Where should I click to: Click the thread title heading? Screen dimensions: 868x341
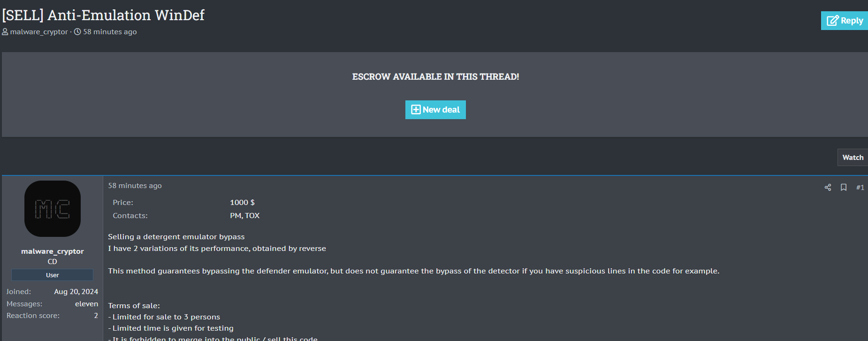click(x=103, y=15)
